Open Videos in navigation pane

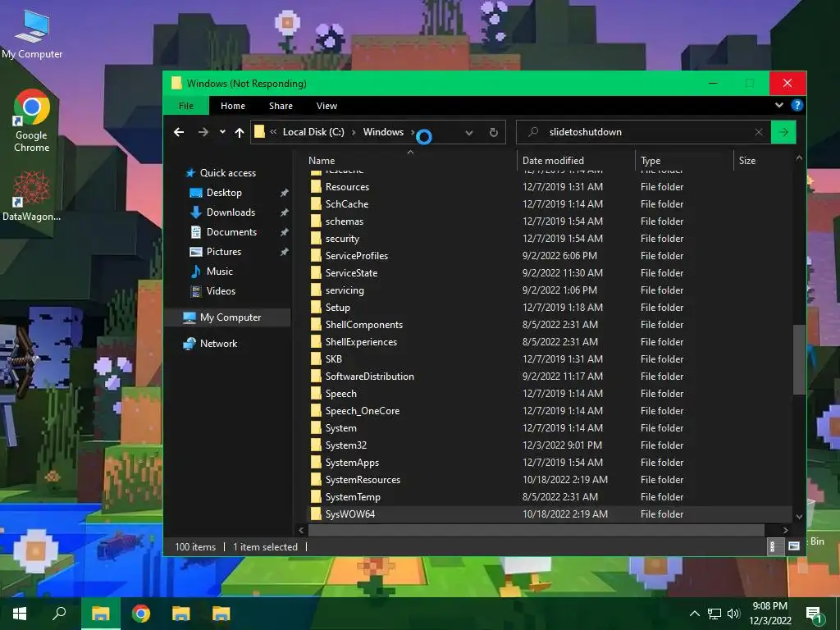click(221, 291)
